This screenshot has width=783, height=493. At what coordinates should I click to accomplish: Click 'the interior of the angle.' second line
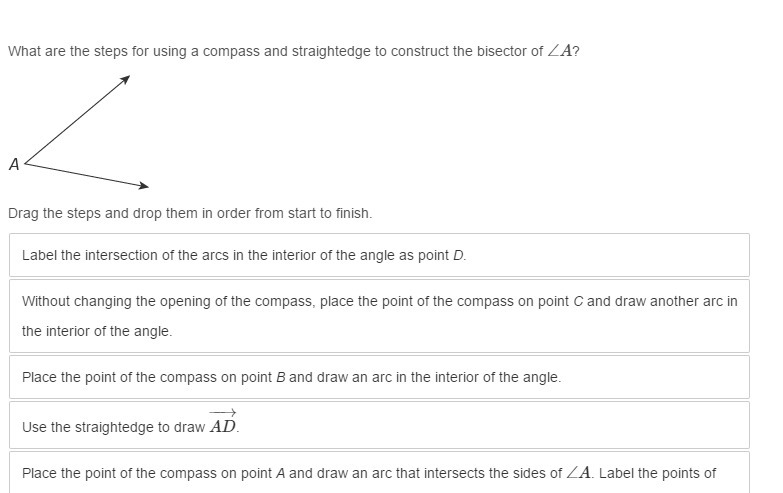[x=97, y=331]
